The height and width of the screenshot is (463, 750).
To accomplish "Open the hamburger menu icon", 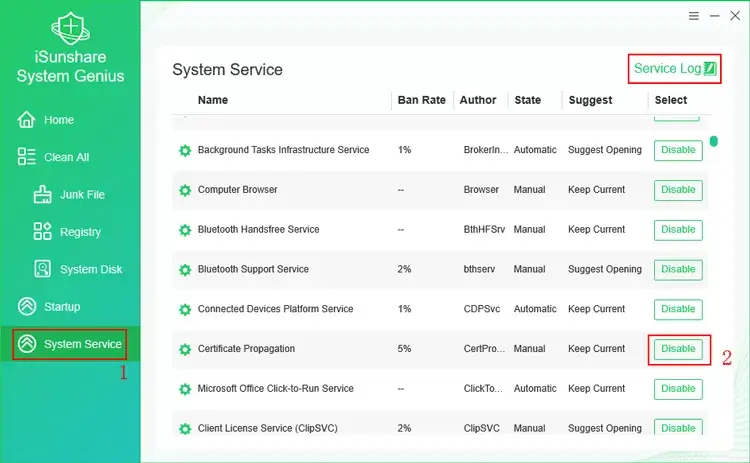I will tap(694, 16).
